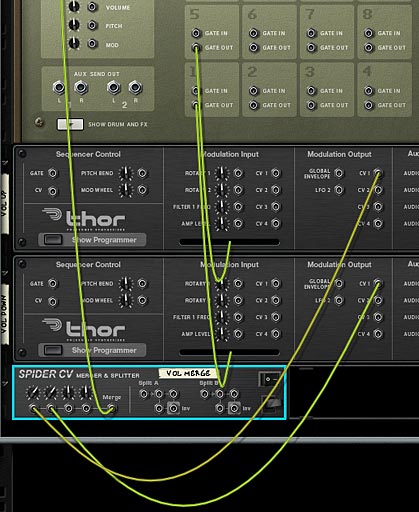Click the third Spider CV merge input jack
The width and height of the screenshot is (419, 512).
pyautogui.click(x=68, y=408)
